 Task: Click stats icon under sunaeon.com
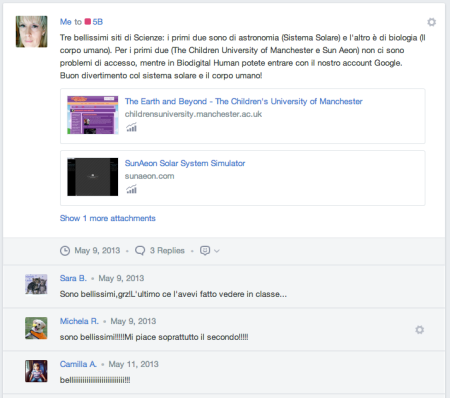tap(131, 190)
